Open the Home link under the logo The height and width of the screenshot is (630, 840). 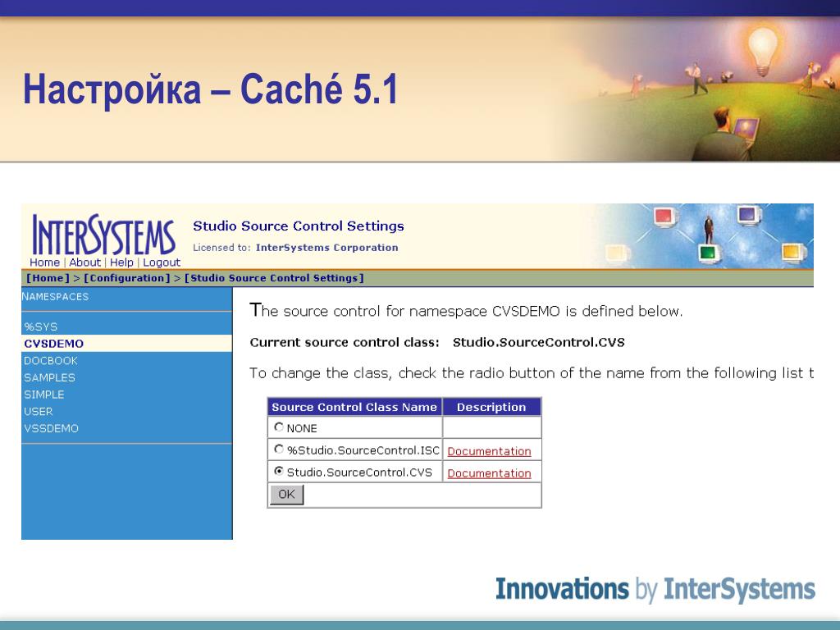tap(44, 262)
